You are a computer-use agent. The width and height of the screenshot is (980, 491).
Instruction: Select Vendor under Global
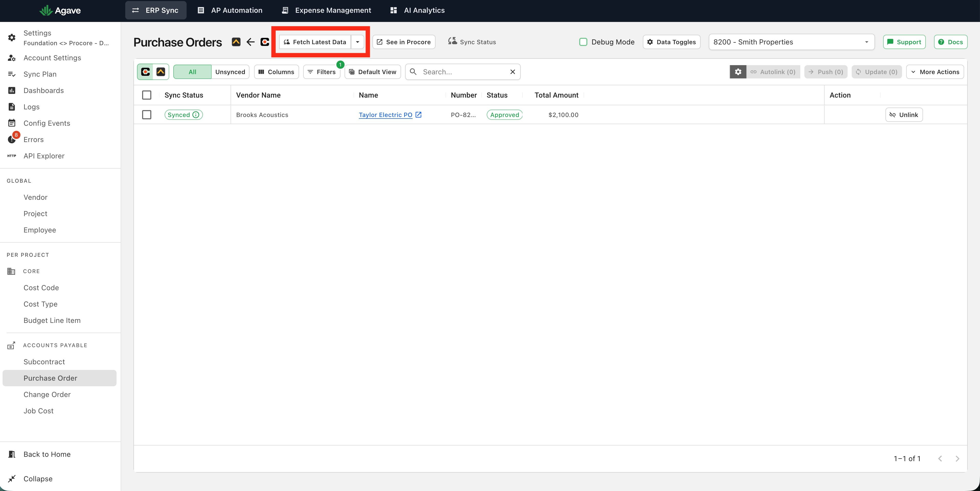[x=35, y=197]
